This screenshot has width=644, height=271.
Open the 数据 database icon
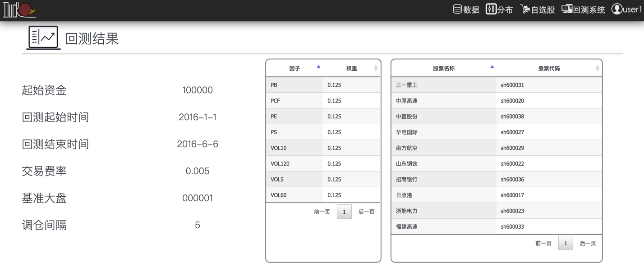(x=457, y=9)
